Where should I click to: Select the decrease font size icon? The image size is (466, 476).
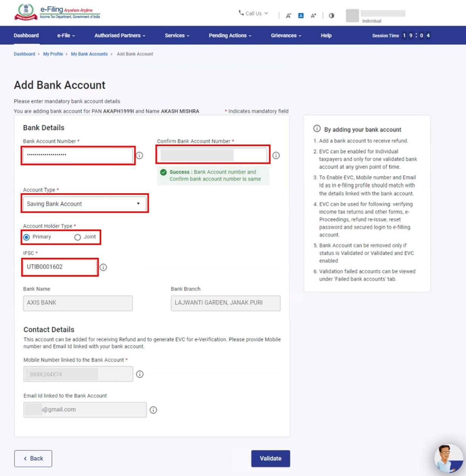click(x=289, y=15)
